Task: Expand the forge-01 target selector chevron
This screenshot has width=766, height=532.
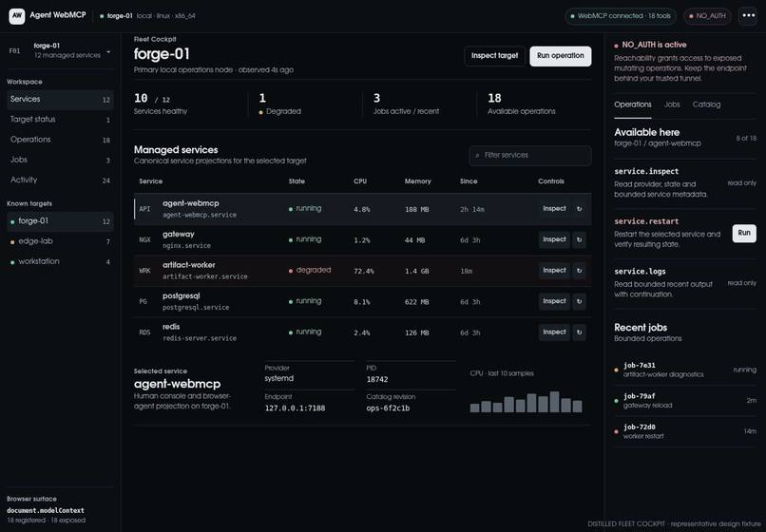Action: (108, 51)
